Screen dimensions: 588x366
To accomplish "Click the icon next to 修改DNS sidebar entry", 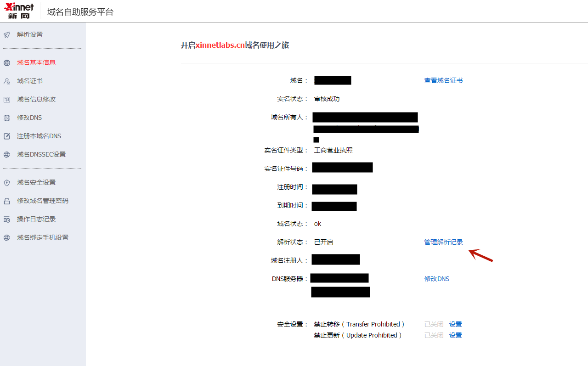I will pos(6,118).
